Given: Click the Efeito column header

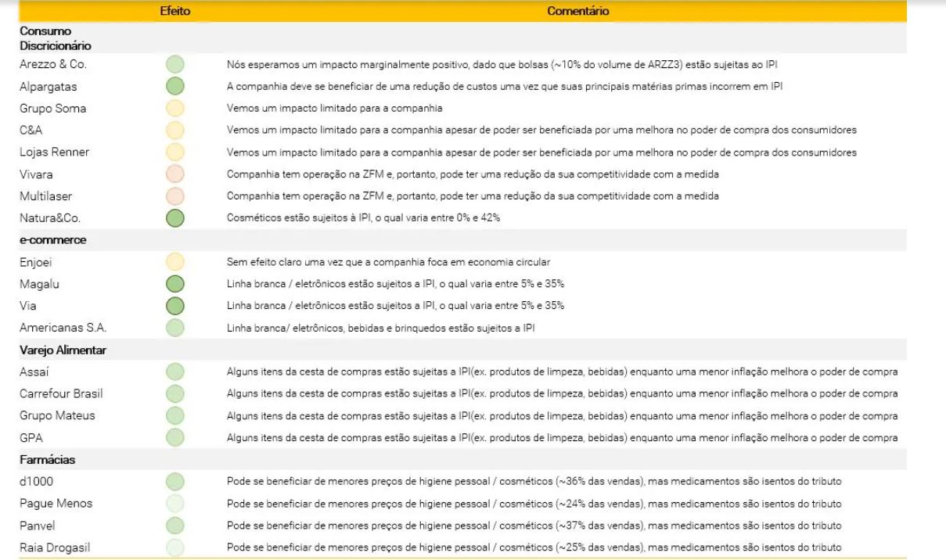Looking at the screenshot, I should coord(175,12).
